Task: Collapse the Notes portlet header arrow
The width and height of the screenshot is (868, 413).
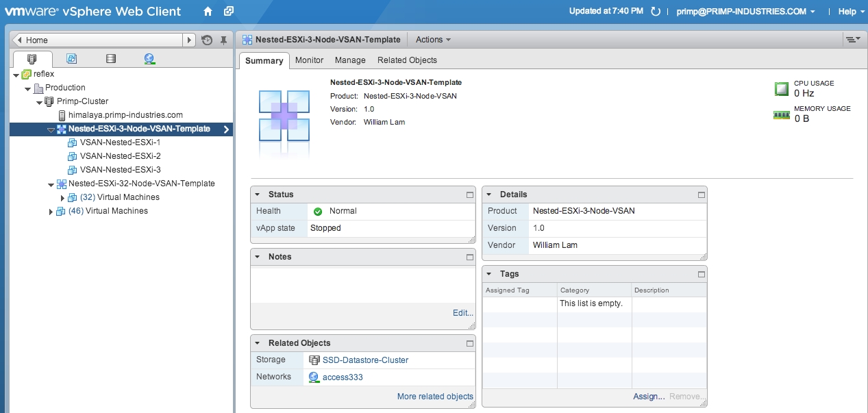Action: coord(258,257)
